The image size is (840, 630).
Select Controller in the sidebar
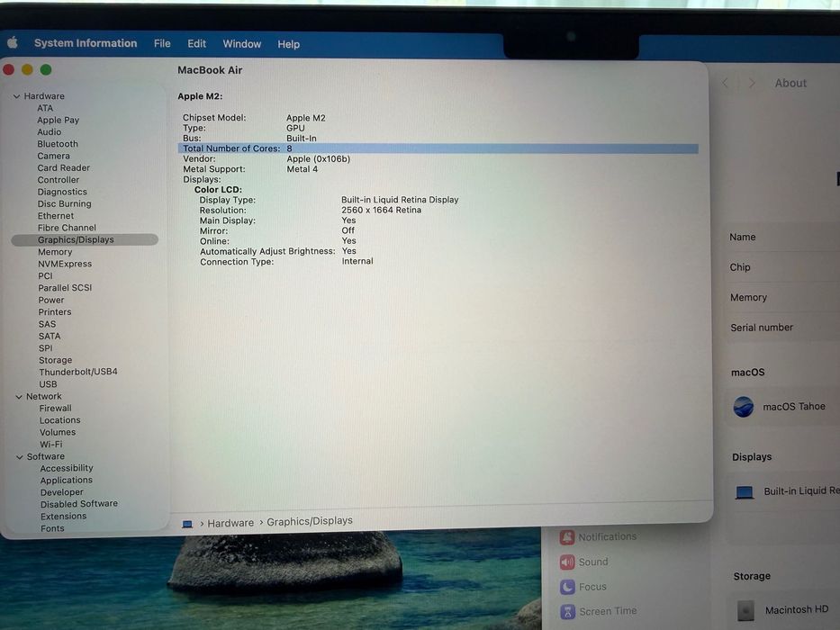[59, 180]
